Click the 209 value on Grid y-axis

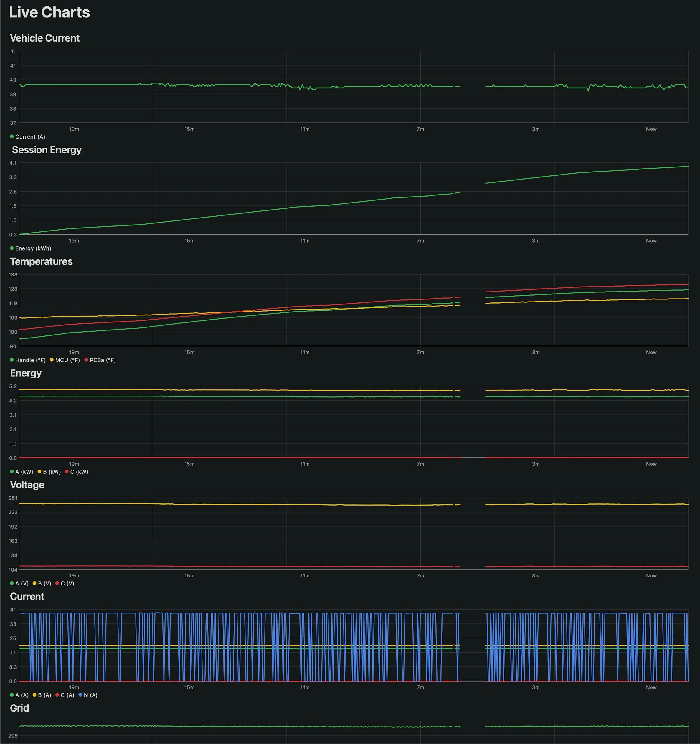13,735
